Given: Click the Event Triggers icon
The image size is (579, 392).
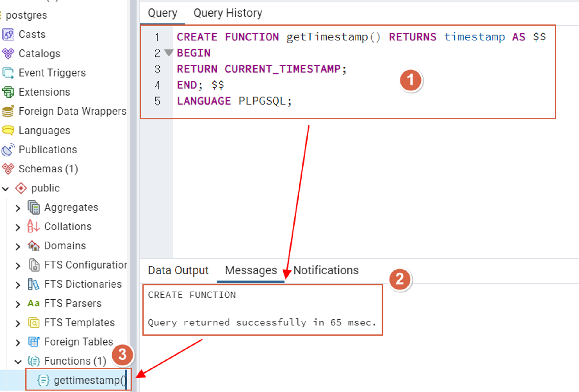Looking at the screenshot, I should click(x=8, y=73).
